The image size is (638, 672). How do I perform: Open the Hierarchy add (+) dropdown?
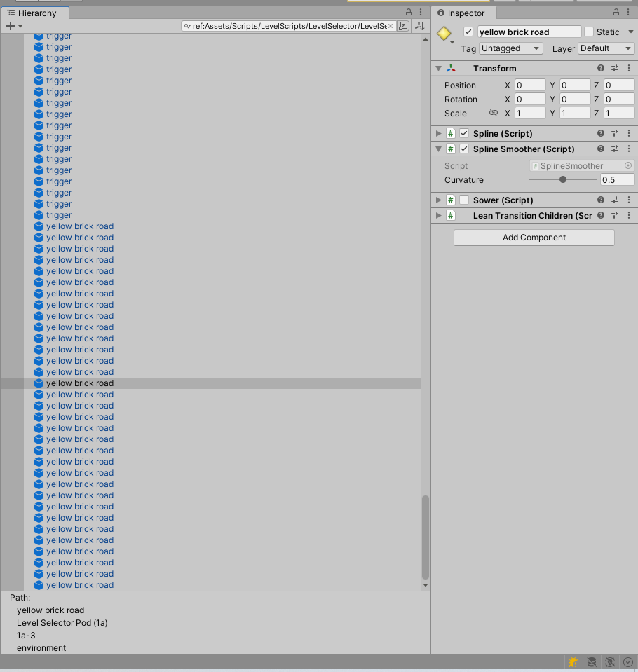click(x=14, y=26)
